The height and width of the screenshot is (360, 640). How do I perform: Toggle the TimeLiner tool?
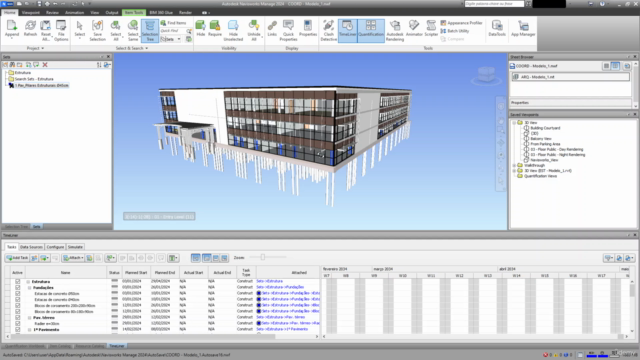tap(347, 30)
